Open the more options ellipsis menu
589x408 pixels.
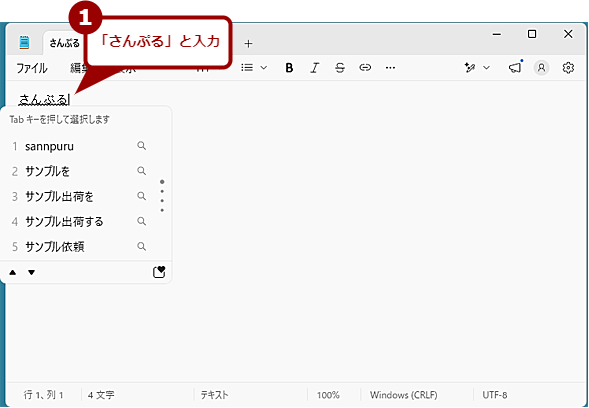tap(390, 68)
